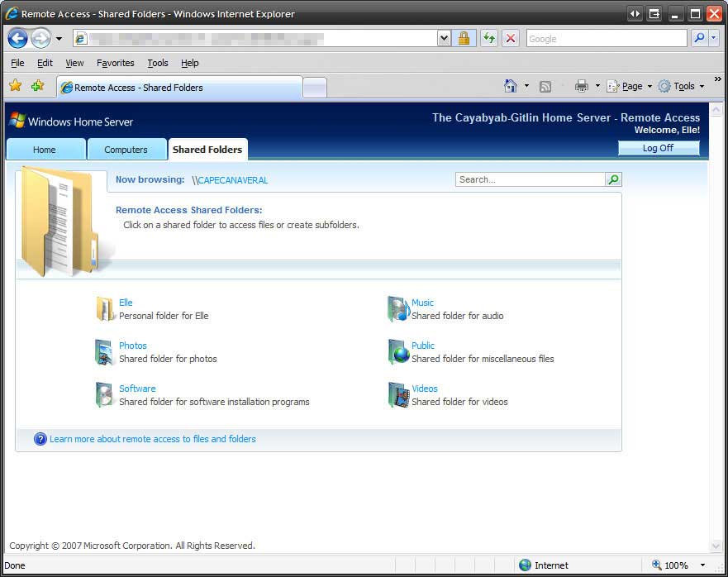Screen dimensions: 728x577
Task: Click the RSS feeds icon in the toolbar
Action: (x=544, y=86)
